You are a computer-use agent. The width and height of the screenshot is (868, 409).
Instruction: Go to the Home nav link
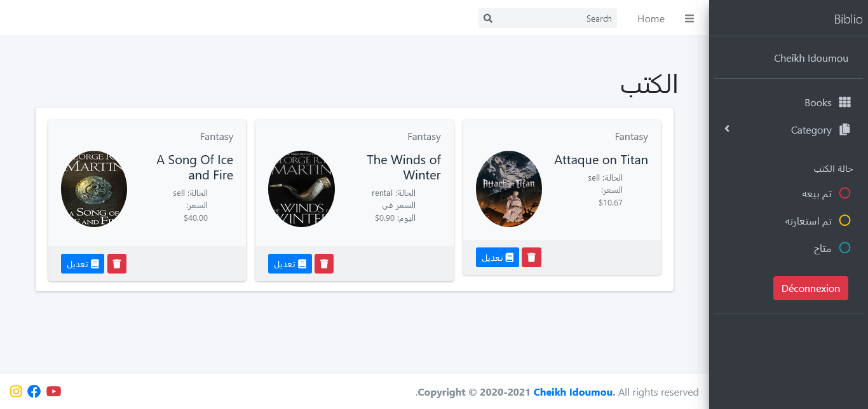click(651, 18)
